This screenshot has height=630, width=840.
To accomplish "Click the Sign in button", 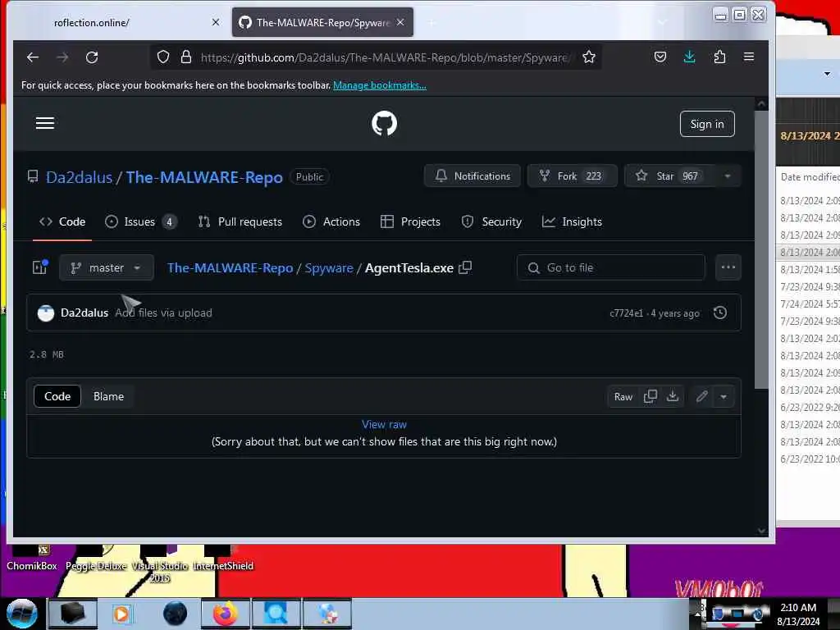I will tap(707, 124).
